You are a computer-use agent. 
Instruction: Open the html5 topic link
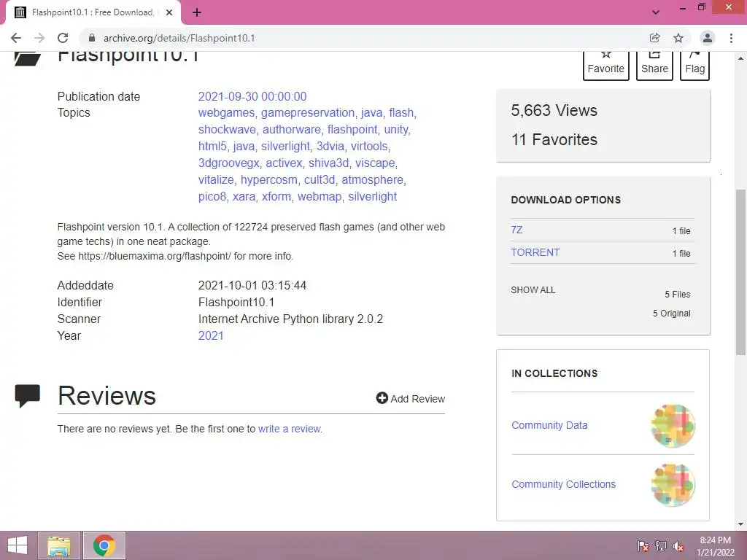point(212,146)
